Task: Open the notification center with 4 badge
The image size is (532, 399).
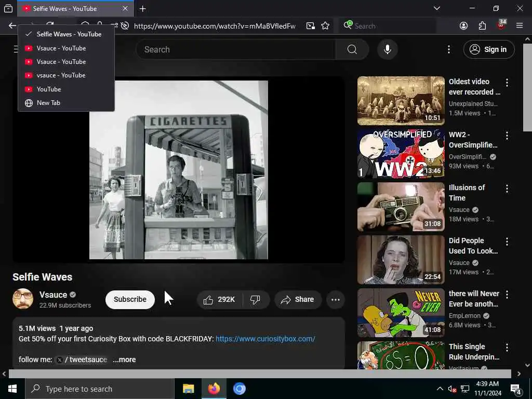Action: click(516, 389)
